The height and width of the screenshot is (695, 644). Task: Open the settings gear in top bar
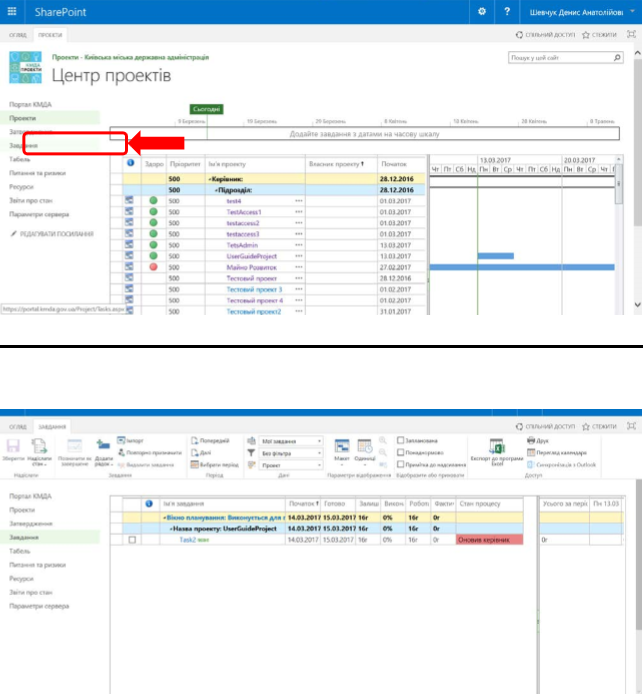click(482, 11)
